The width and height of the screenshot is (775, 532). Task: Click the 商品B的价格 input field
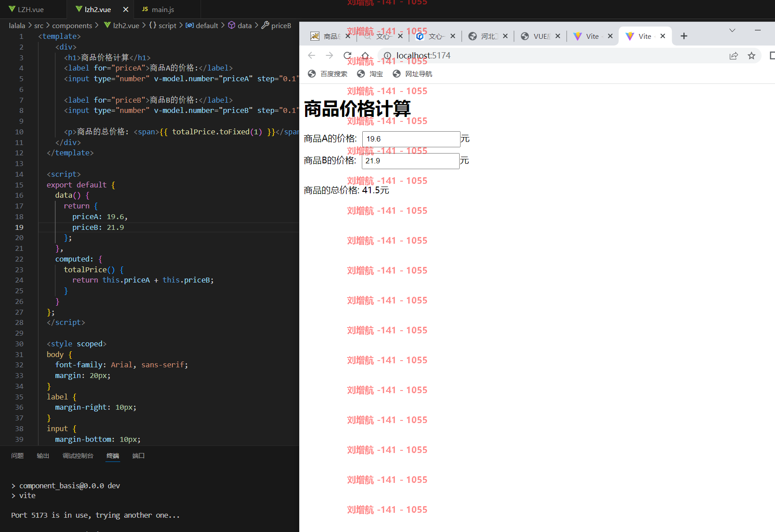click(x=411, y=161)
